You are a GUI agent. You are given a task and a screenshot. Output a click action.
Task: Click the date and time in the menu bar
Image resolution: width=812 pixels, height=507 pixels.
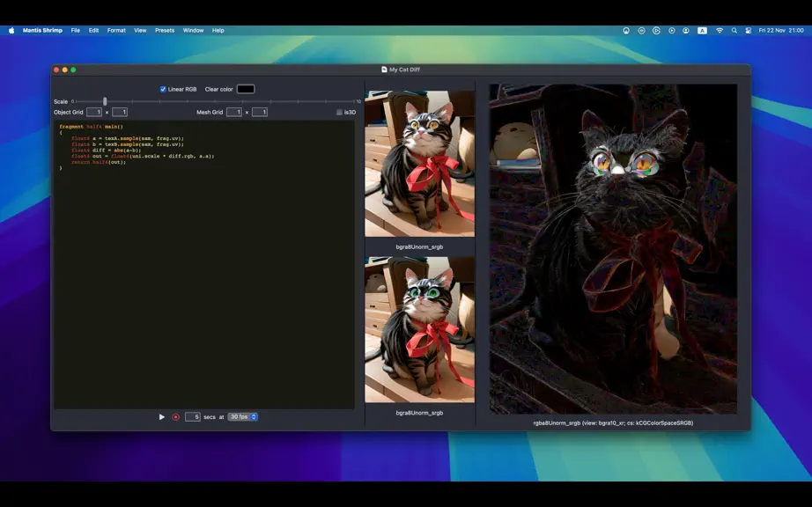point(781,31)
